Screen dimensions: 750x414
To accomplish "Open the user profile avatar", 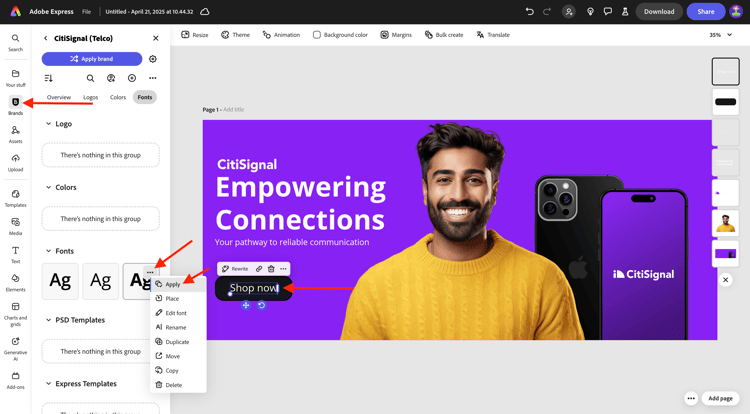I will (736, 11).
